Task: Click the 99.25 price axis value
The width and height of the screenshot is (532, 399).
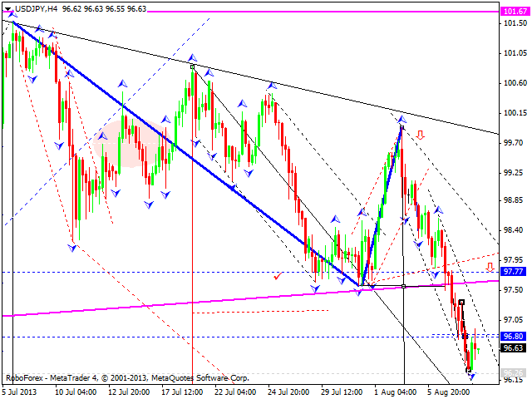Action: tap(514, 173)
